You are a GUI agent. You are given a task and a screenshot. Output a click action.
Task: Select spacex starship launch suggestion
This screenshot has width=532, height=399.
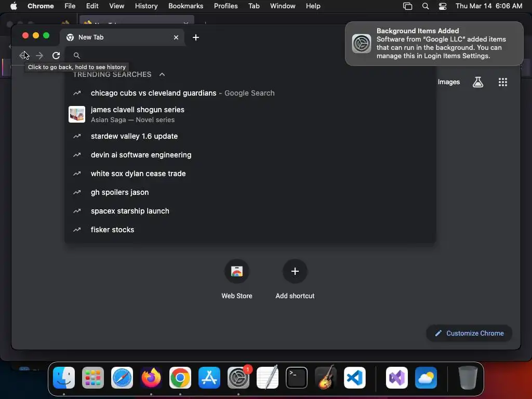(250, 211)
